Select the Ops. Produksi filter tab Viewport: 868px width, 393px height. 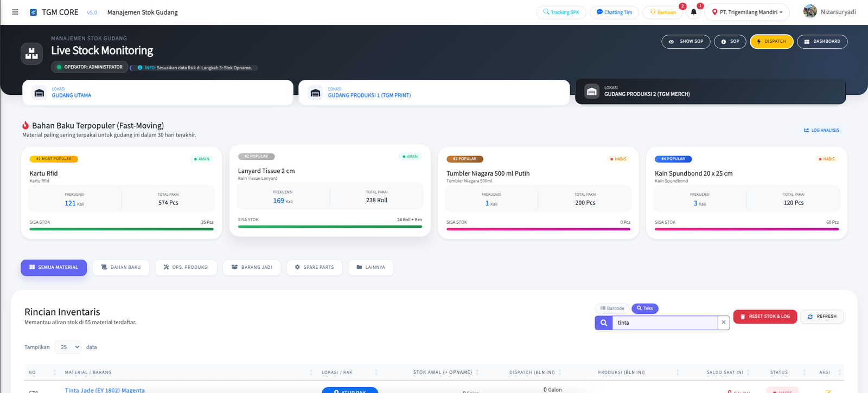[x=186, y=267]
